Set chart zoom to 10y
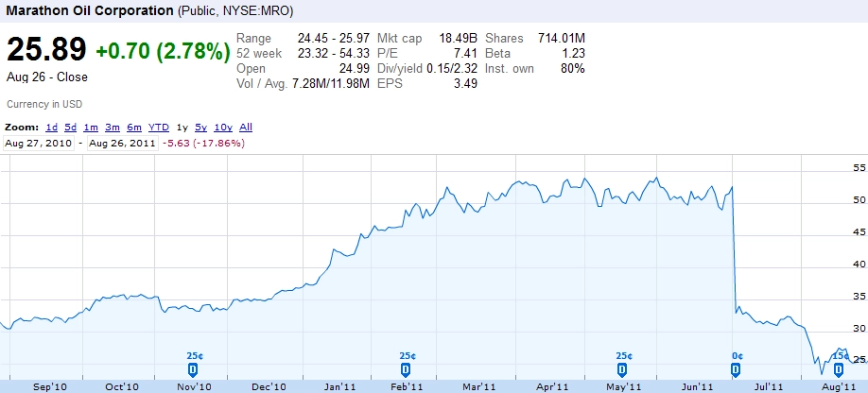The width and height of the screenshot is (868, 393). click(x=223, y=128)
